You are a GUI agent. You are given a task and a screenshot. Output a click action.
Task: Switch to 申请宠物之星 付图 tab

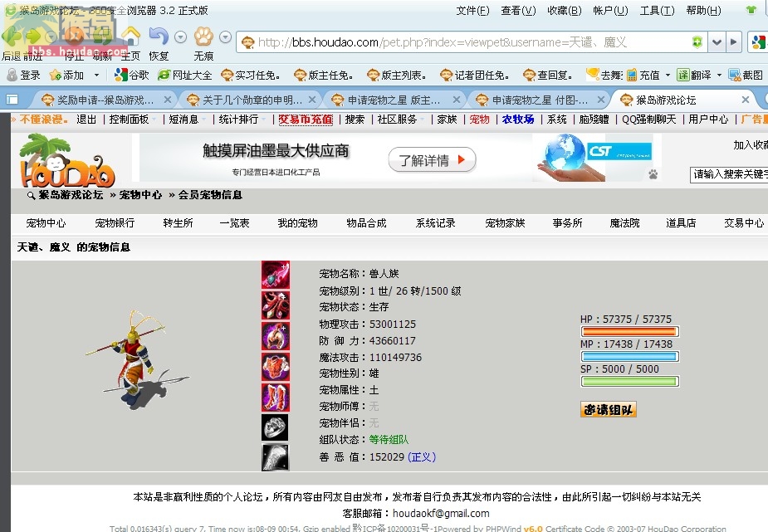(540, 100)
